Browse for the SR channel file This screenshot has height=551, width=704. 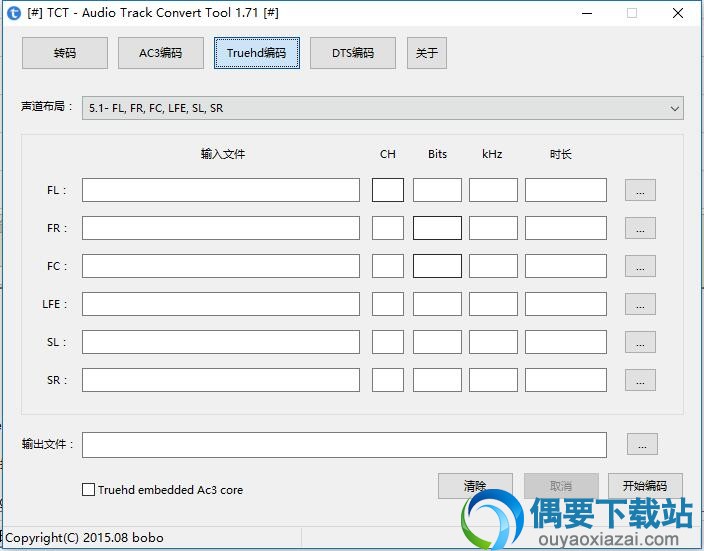click(x=640, y=380)
